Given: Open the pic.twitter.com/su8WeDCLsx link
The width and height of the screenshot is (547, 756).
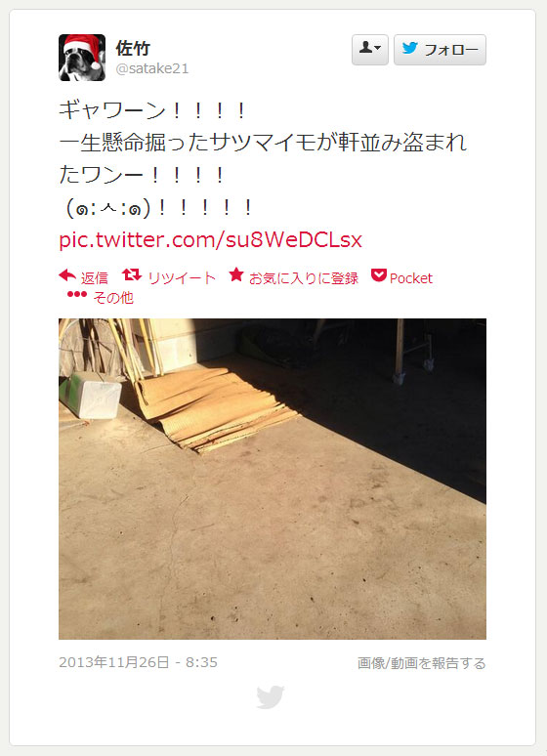Looking at the screenshot, I should click(210, 239).
